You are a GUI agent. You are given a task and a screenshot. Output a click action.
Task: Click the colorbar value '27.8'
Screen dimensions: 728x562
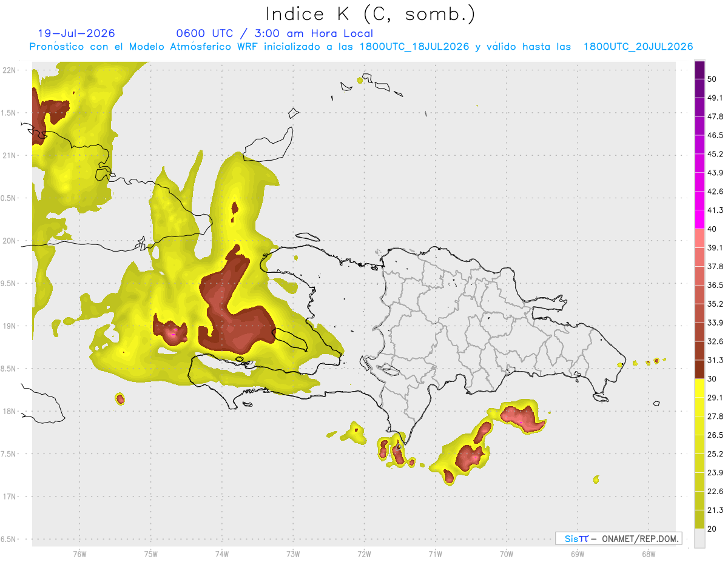click(x=715, y=416)
